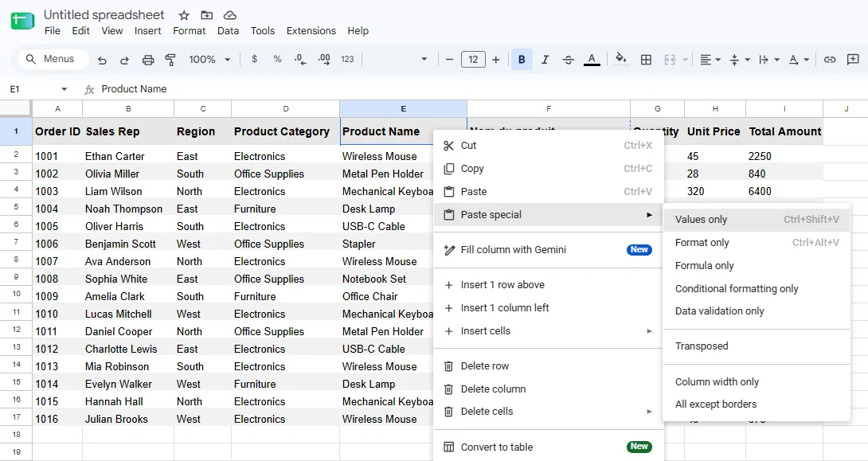Viewport: 868px width, 461px height.
Task: Open the Extensions menu
Action: [311, 31]
